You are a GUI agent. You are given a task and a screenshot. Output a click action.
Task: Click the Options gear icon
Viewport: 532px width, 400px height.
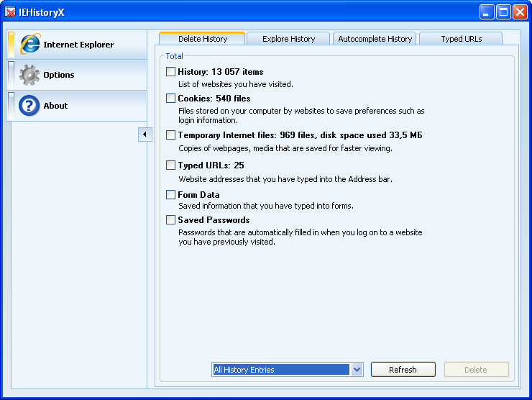pos(29,75)
